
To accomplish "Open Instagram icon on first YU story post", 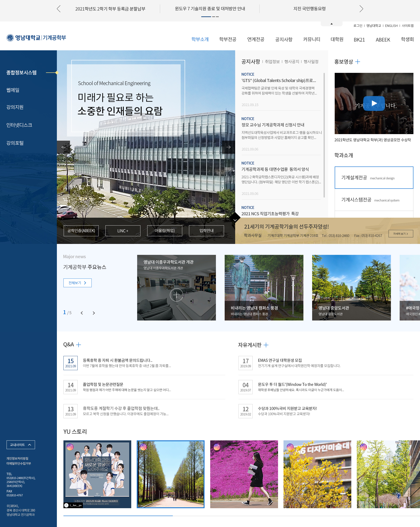I will [70, 447].
